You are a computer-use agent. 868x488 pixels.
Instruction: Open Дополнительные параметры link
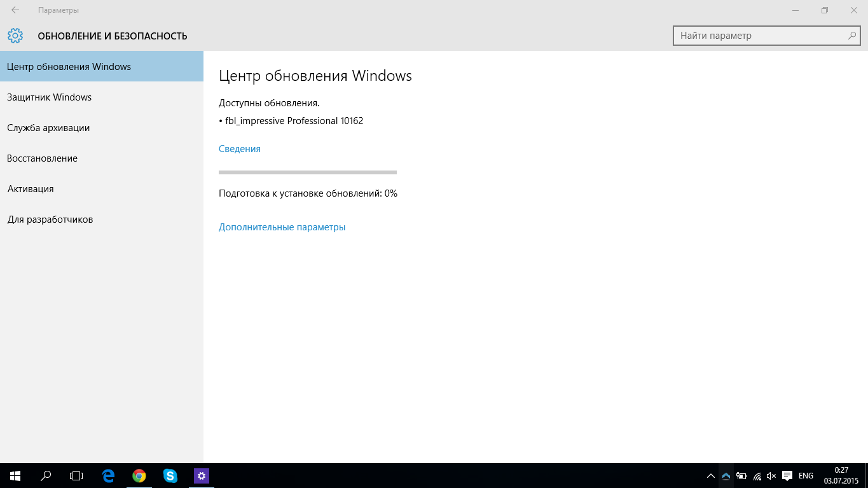(x=282, y=227)
